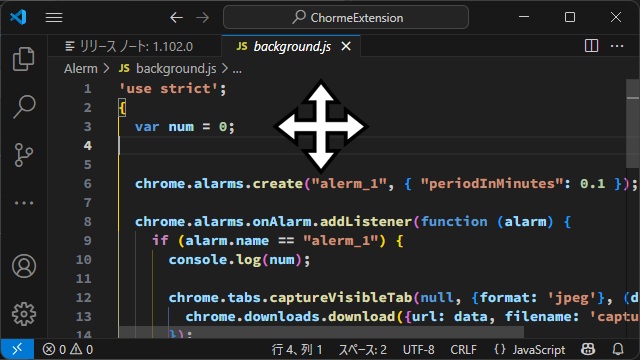The image size is (640, 360).
Task: Click console.log(num) on line 10
Action: [x=239, y=260]
